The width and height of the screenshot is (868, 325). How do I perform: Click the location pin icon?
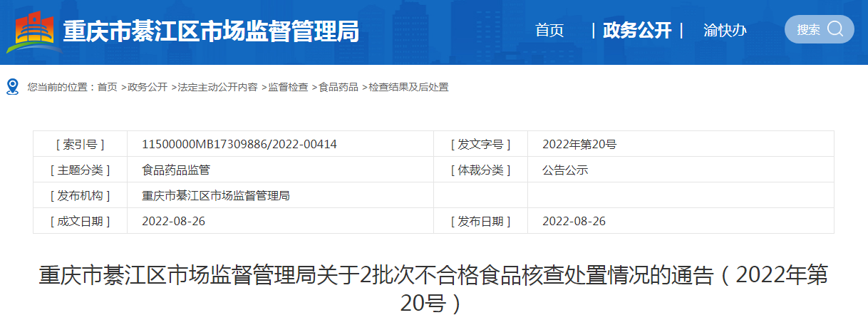(12, 87)
